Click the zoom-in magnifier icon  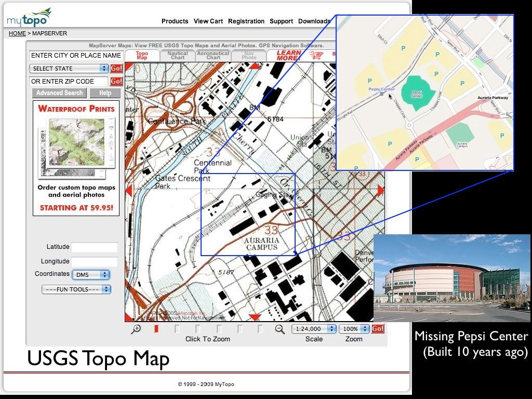coord(136,329)
